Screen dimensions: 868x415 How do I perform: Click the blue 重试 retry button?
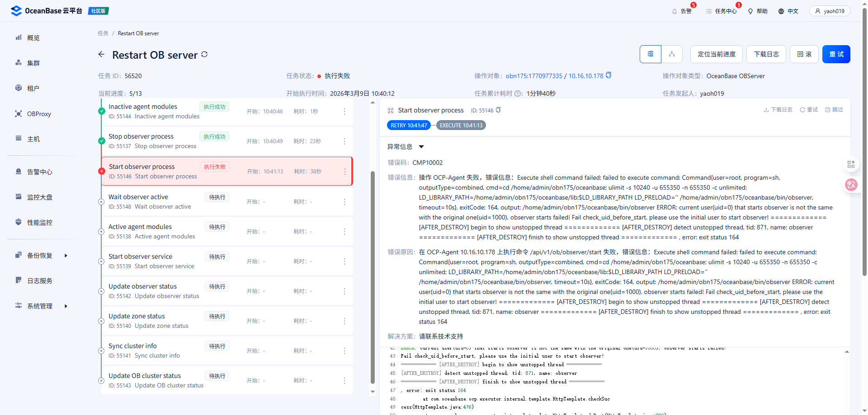tap(836, 54)
